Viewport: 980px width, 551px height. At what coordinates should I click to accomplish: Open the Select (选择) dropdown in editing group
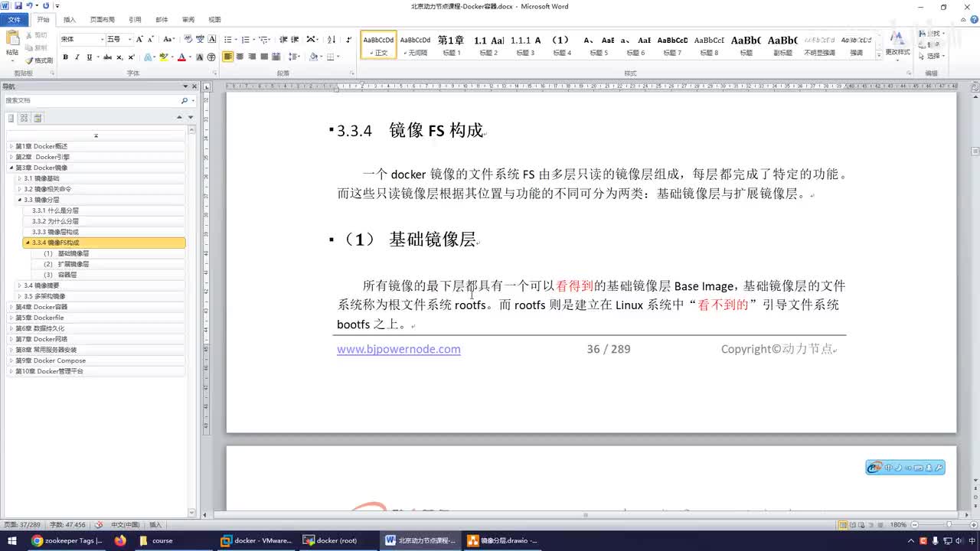tap(933, 56)
